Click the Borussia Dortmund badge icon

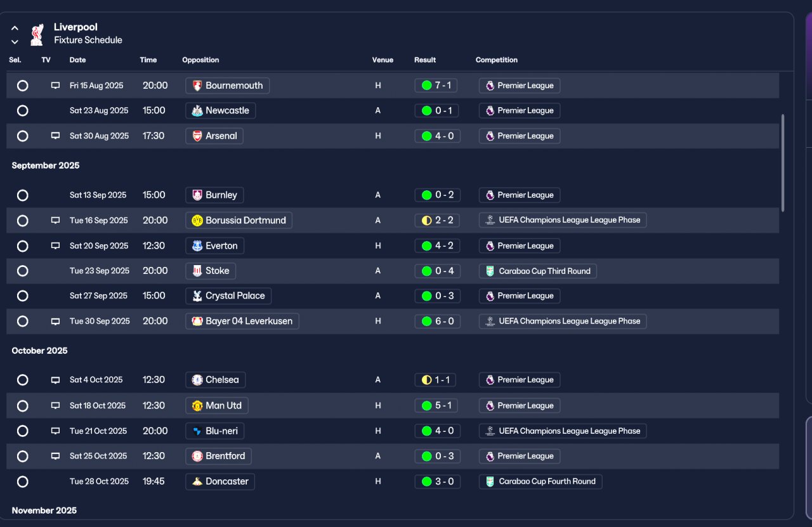pos(197,221)
